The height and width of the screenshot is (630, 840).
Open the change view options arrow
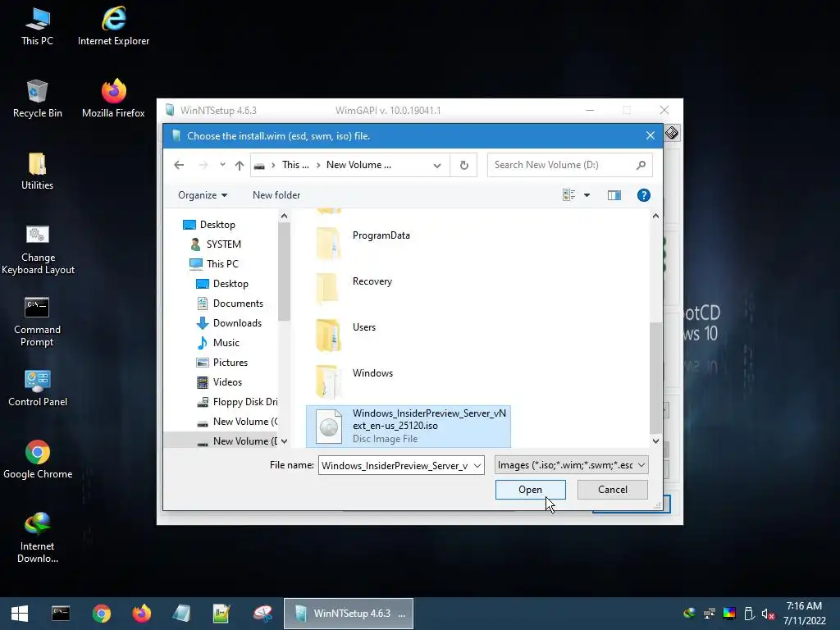pos(587,195)
